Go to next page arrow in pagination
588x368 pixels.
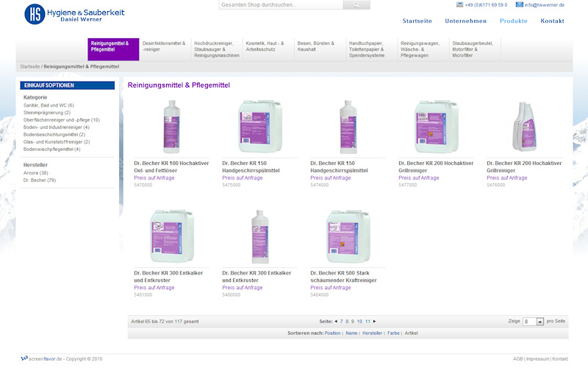click(x=374, y=322)
